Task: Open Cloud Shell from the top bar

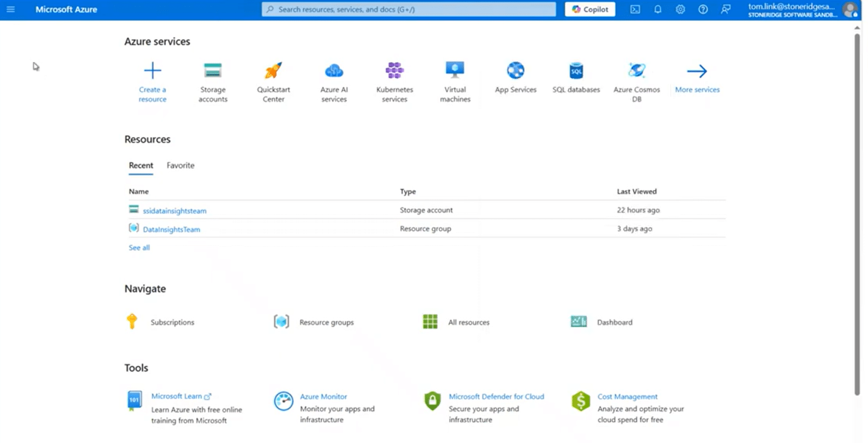Action: [635, 9]
